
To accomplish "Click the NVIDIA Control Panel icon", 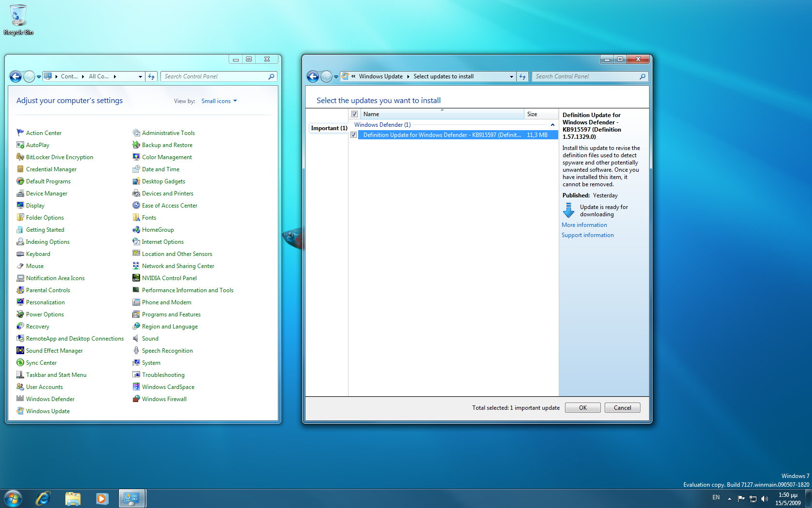I will [x=136, y=278].
